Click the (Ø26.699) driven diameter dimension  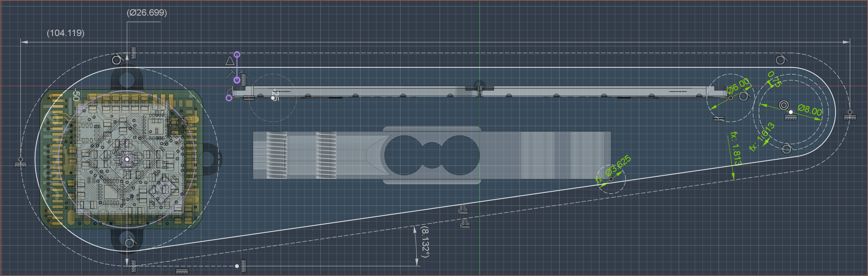click(x=147, y=12)
